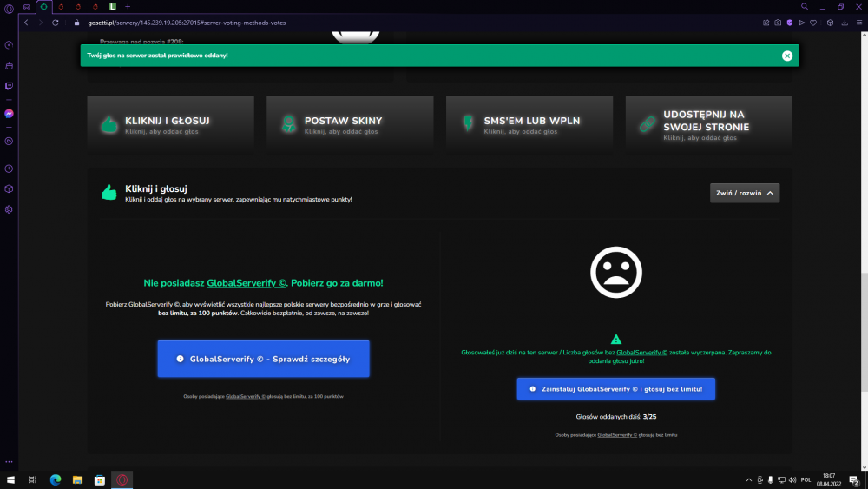
Task: Open GX Cleaner bag icon in sidebar
Action: pyautogui.click(x=9, y=66)
